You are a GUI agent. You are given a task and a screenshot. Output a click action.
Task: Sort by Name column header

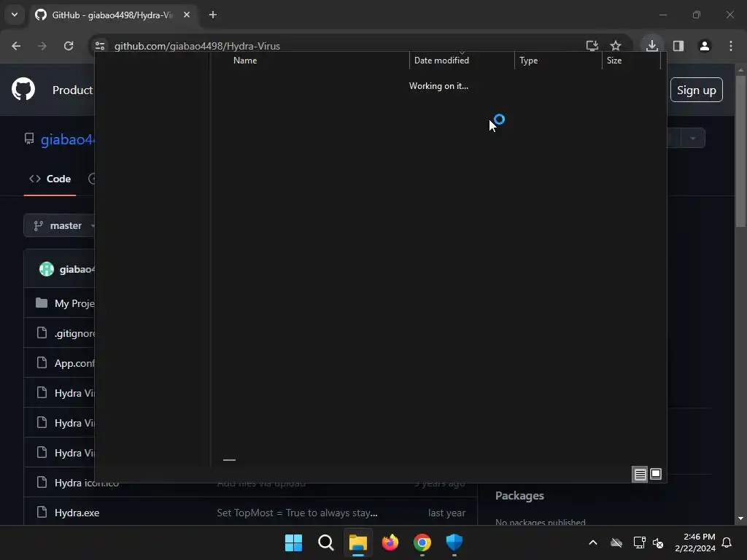[x=245, y=61]
